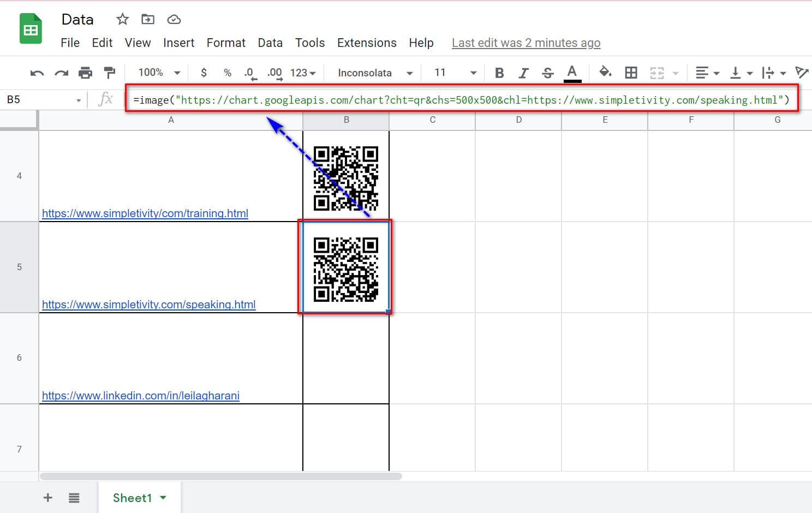This screenshot has width=812, height=513.
Task: Decrease decimal places
Action: [x=250, y=73]
